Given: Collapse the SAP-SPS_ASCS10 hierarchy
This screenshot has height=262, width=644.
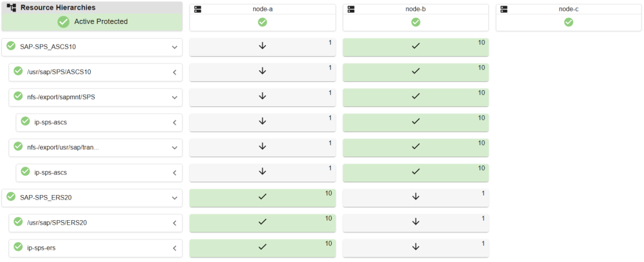Looking at the screenshot, I should [174, 47].
